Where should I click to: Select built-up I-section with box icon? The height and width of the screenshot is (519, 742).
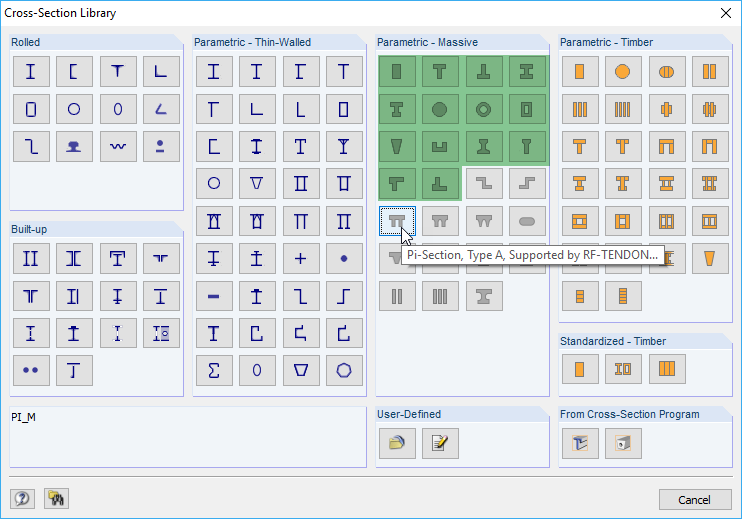[x=161, y=334]
